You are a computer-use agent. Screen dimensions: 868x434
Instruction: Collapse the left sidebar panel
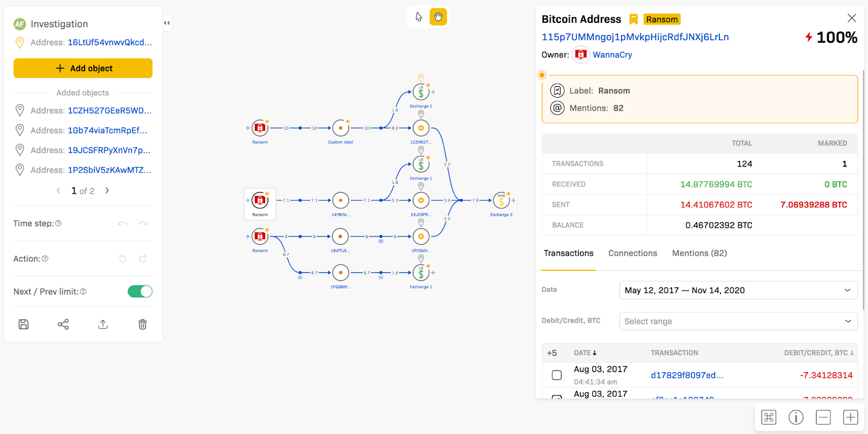[x=167, y=23]
